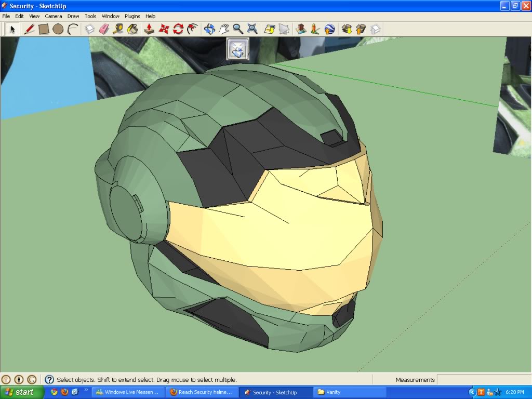Click the Add New Building icon
Image resolution: width=532 pixels, height=399 pixels.
click(301, 29)
